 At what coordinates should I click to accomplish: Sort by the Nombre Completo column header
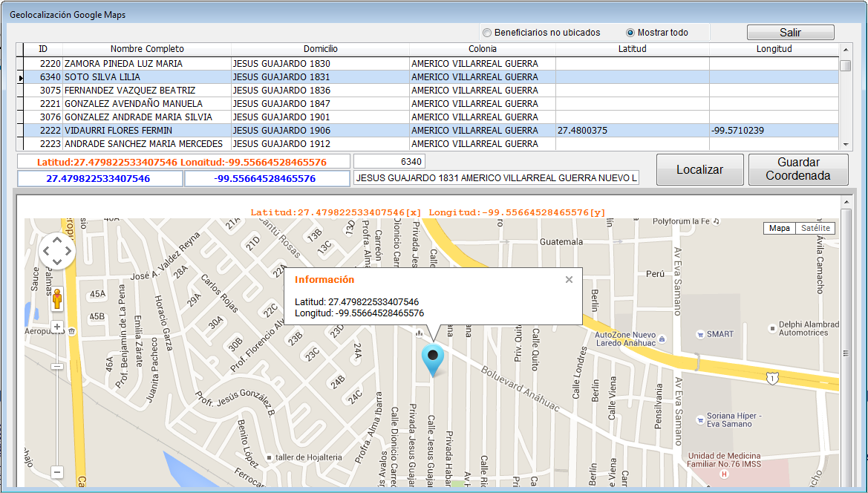pyautogui.click(x=147, y=49)
